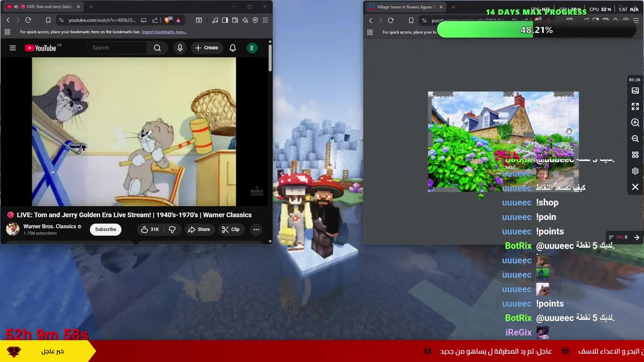Click the village house jigsaw image
This screenshot has height=362, width=644.
(x=503, y=142)
